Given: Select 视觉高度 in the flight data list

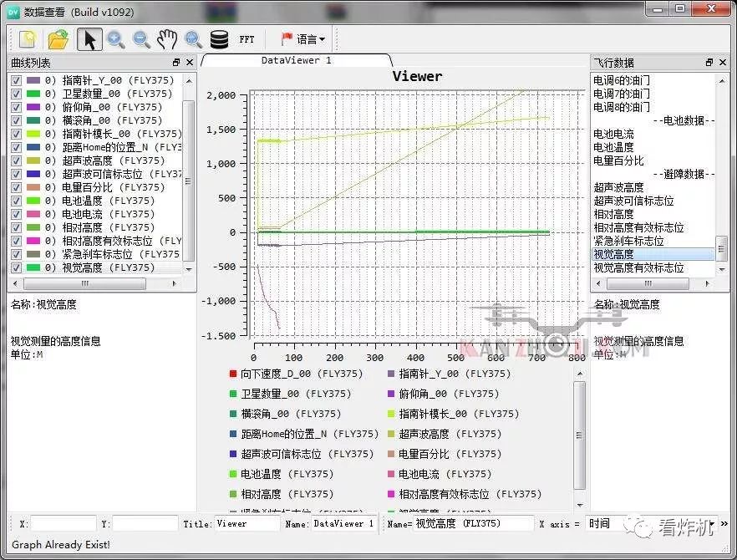Looking at the screenshot, I should (612, 253).
